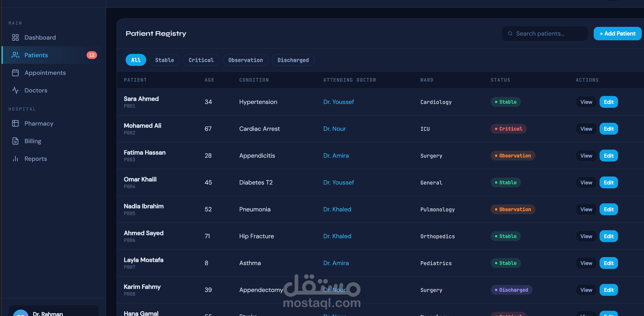Click the Reports bar chart icon
This screenshot has height=316, width=644.
[15, 159]
